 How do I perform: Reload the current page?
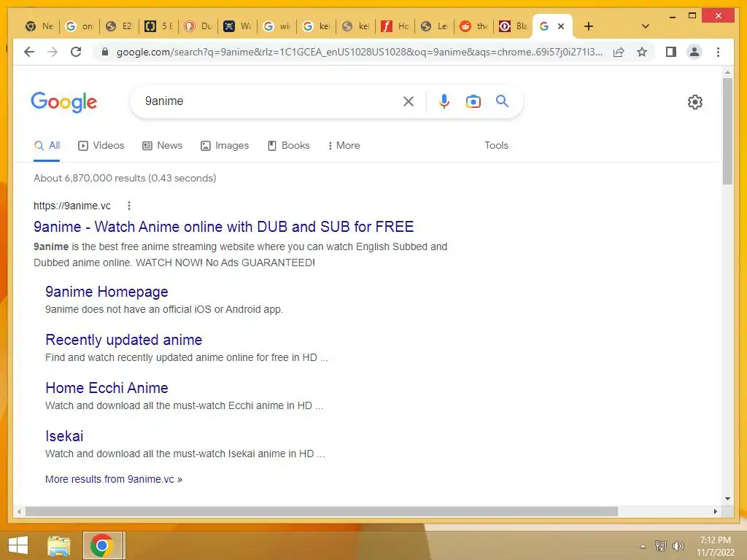click(76, 52)
